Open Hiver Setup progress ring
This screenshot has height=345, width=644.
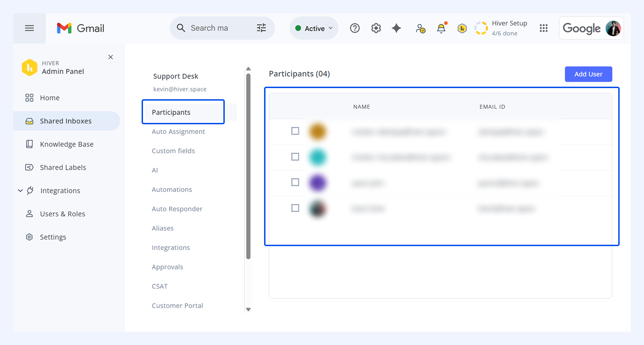pyautogui.click(x=482, y=28)
